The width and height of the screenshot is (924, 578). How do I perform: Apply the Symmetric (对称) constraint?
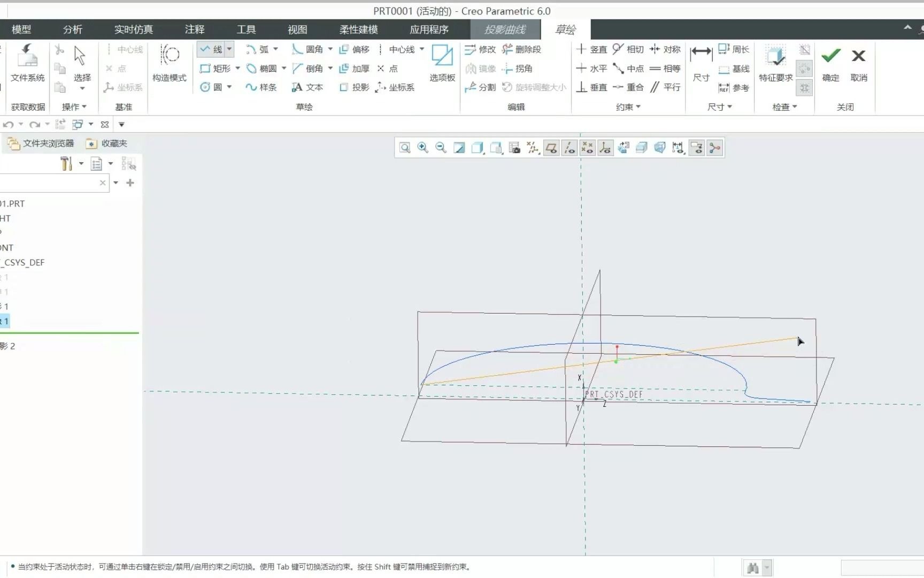coord(665,49)
